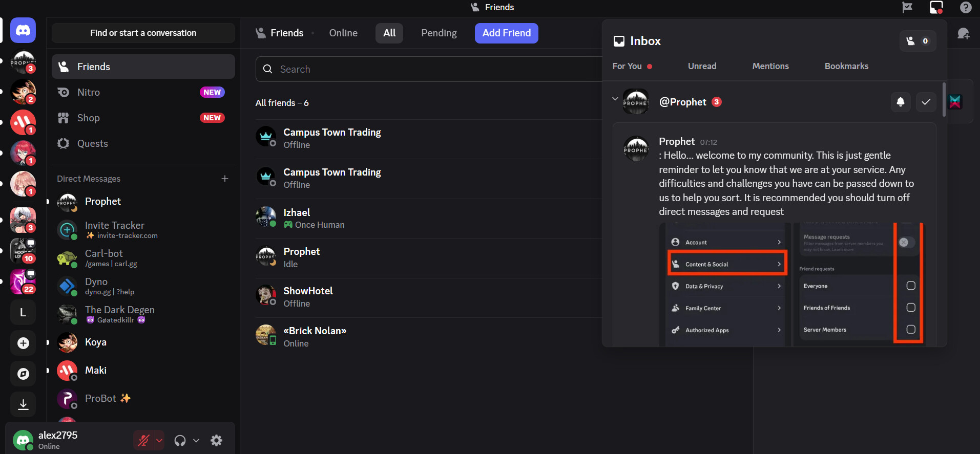Click the Discord home logo icon
The image size is (980, 454).
(23, 31)
